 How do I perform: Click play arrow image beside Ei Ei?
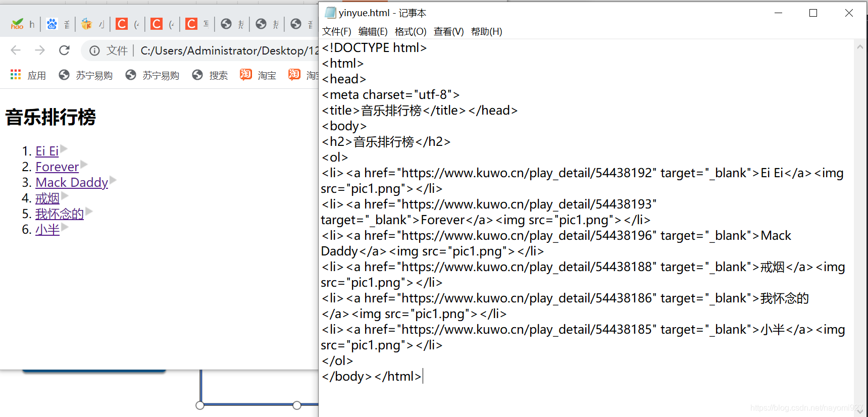64,149
